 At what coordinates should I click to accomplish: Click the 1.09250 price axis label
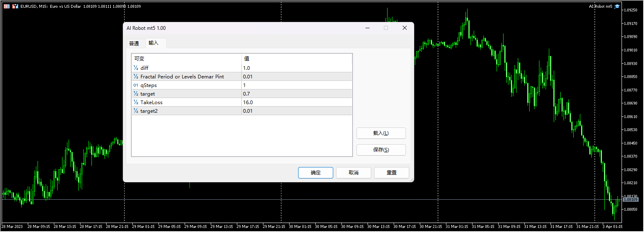[631, 10]
